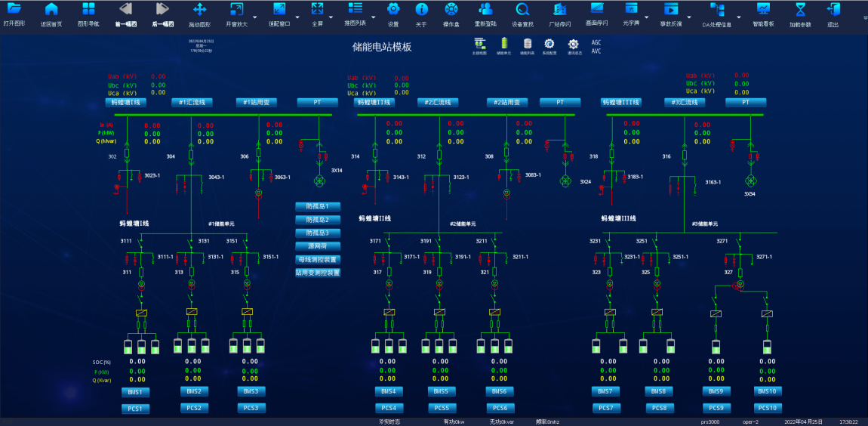This screenshot has height=426, width=868.
Task: Go to 返回首页 home icon
Action: (x=51, y=10)
